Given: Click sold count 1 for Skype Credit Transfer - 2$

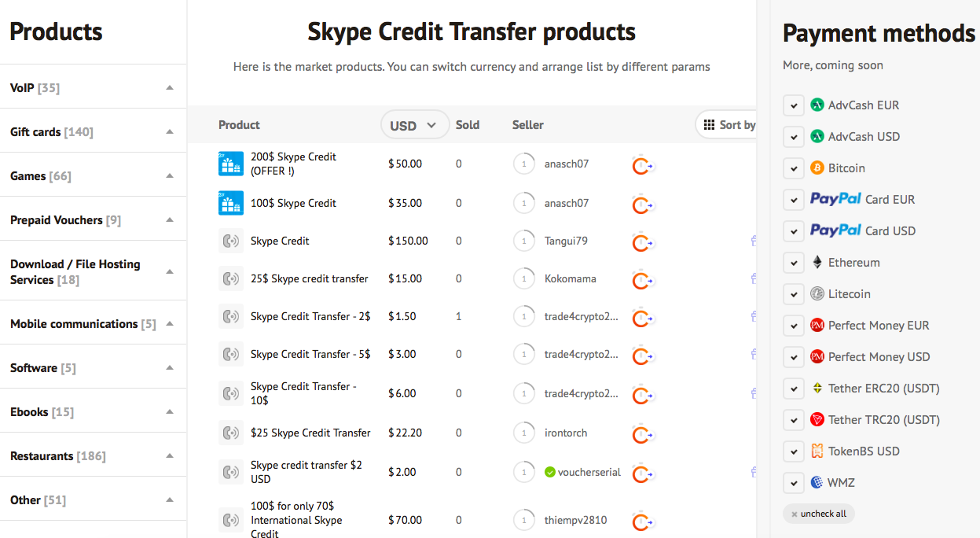Looking at the screenshot, I should point(459,316).
